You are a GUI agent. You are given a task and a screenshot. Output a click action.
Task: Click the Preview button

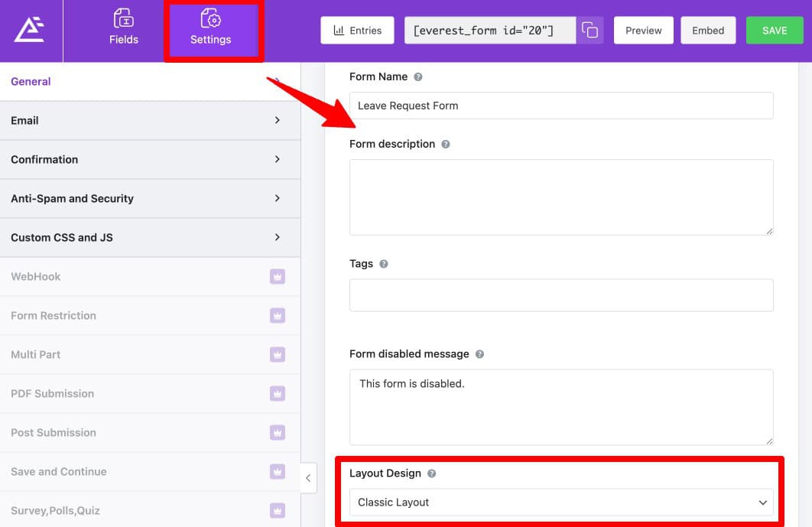(643, 31)
